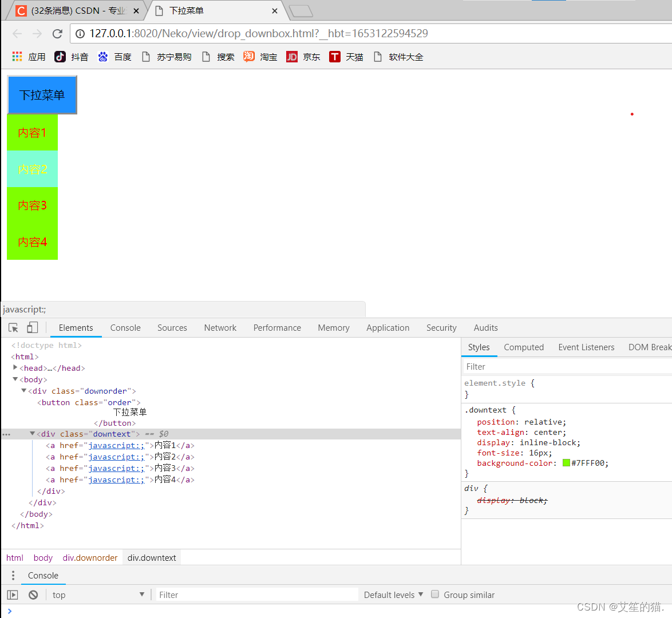The width and height of the screenshot is (672, 618).
Task: Expand the head element node
Action: [x=15, y=368]
